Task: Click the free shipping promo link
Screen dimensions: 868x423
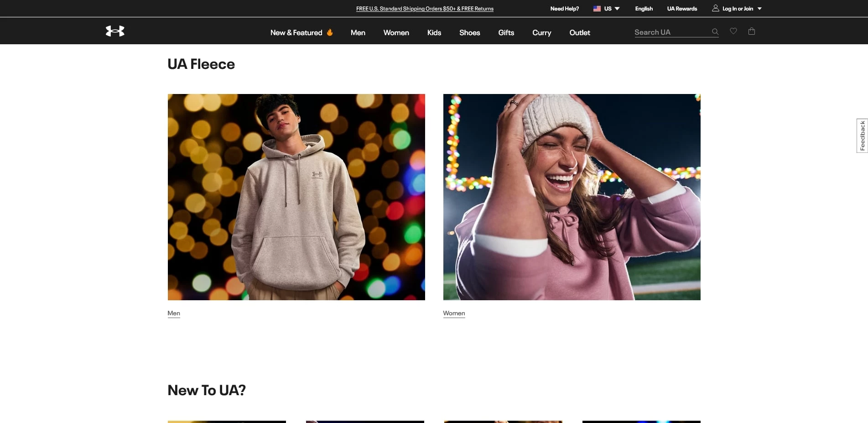Action: [424, 9]
